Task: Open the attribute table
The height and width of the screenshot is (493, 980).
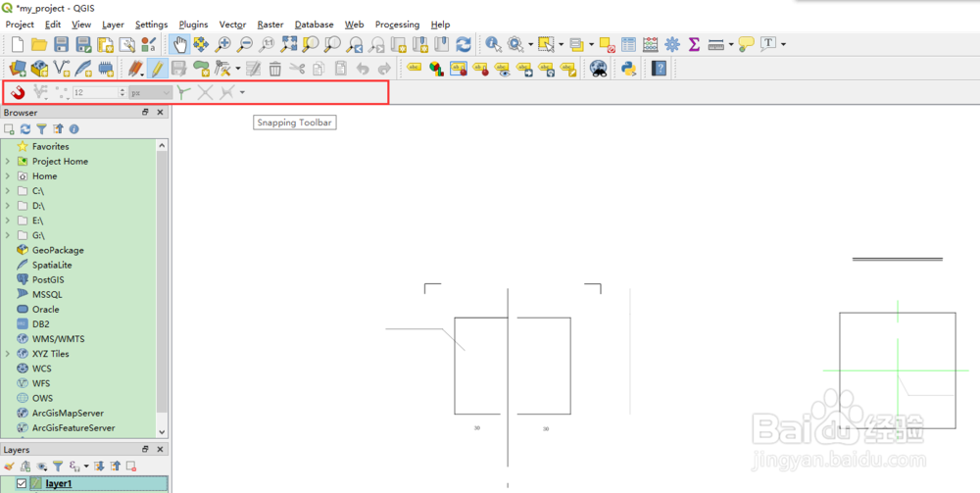Action: coord(629,44)
